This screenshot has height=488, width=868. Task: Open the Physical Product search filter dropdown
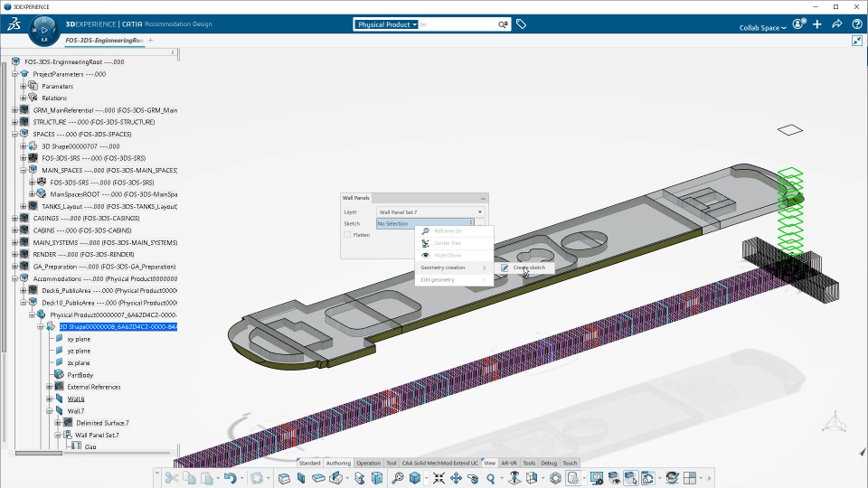coord(387,24)
